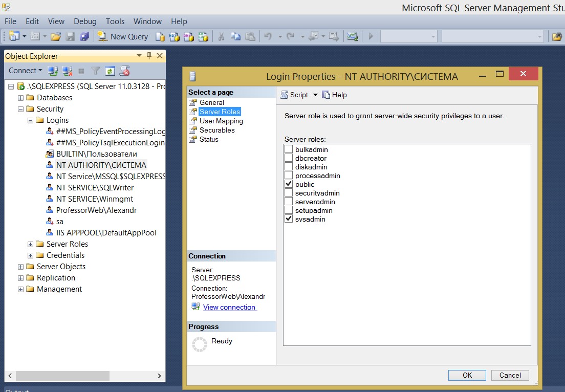
Task: Click the Stop icon in Object Explorer
Action: point(81,71)
